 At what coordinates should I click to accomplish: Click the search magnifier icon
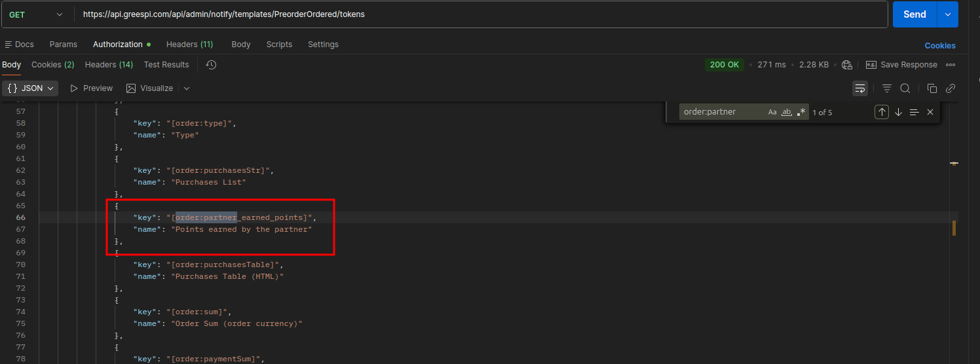click(905, 88)
